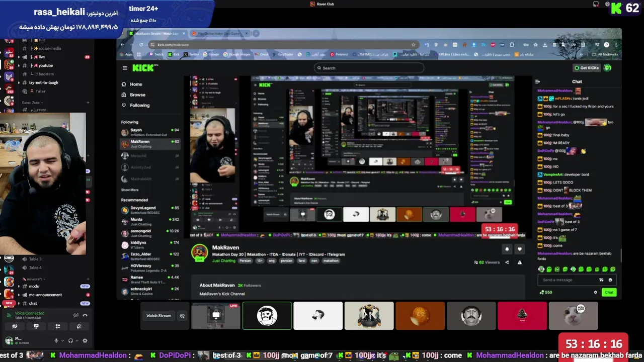The image size is (644, 362).
Task: Select MakRaven in the Following list
Action: 150,144
